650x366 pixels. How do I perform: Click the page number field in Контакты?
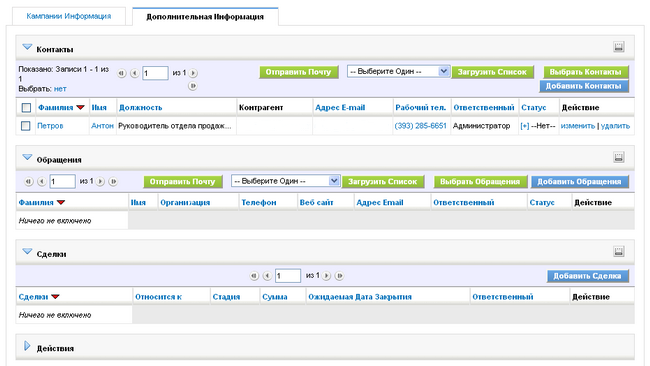click(x=155, y=73)
